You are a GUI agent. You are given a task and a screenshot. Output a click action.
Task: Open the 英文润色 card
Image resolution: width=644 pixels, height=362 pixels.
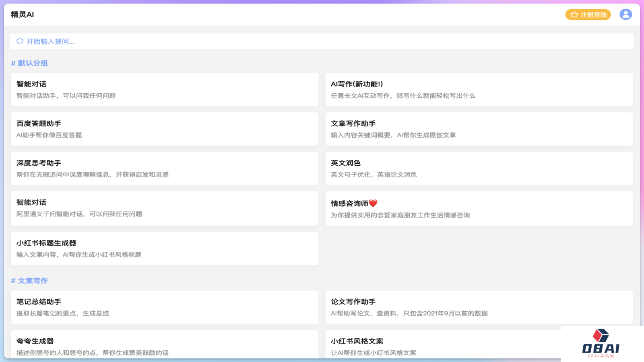tap(479, 168)
